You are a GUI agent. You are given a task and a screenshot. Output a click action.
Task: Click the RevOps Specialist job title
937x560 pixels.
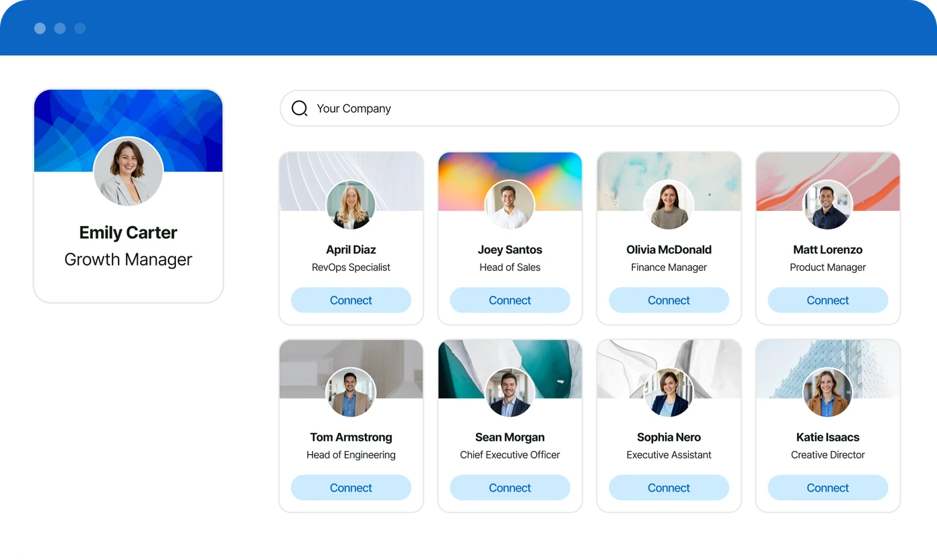click(351, 267)
